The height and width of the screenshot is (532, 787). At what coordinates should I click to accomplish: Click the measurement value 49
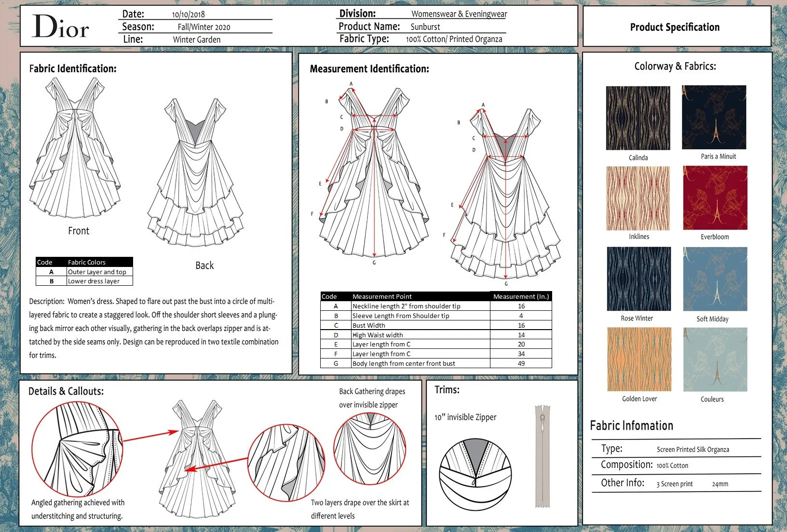pos(521,363)
